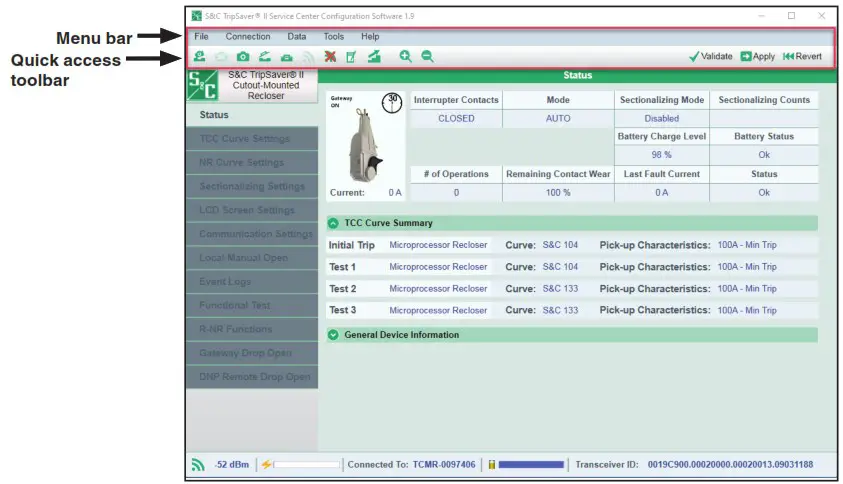The width and height of the screenshot is (843, 484).
Task: Click the greyed-out wireless signal toolbar icon
Action: tap(308, 56)
